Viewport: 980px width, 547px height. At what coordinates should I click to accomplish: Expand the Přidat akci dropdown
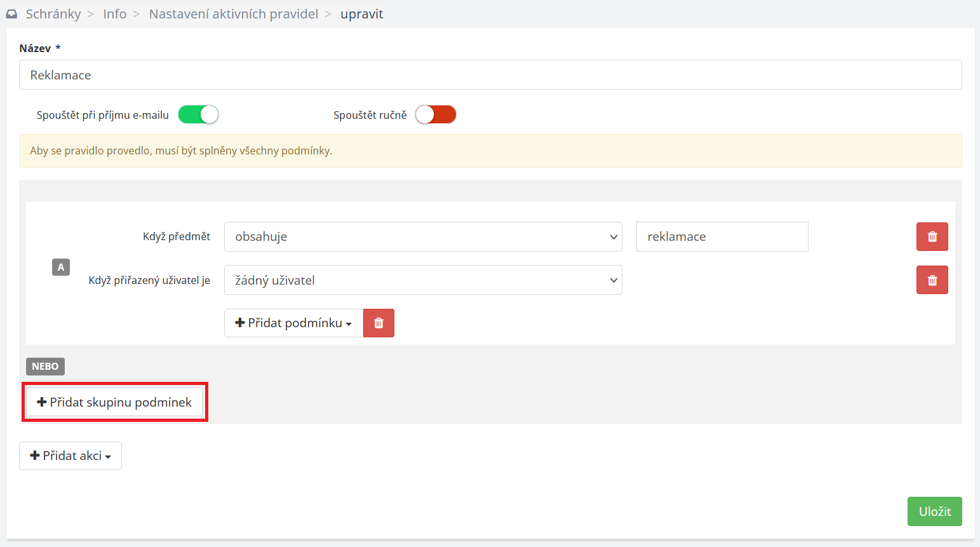[x=70, y=456]
